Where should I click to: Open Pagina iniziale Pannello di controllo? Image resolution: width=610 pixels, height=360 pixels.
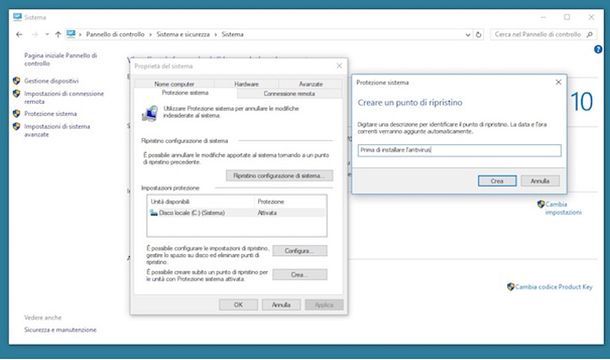pos(60,59)
